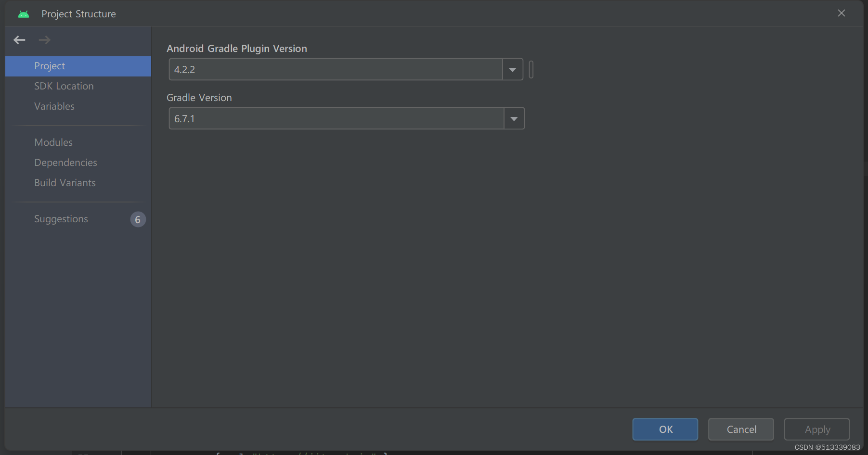
Task: Select the Project section in the sidebar
Action: (49, 66)
